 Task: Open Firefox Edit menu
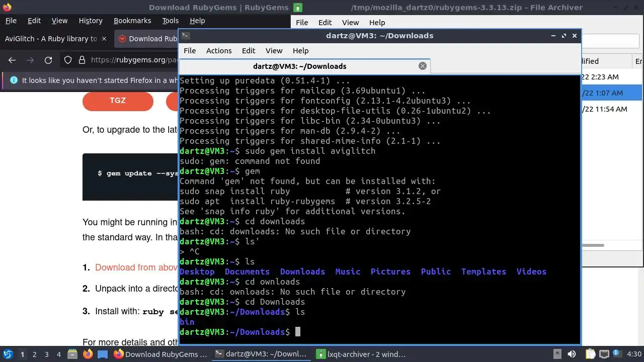click(x=34, y=21)
